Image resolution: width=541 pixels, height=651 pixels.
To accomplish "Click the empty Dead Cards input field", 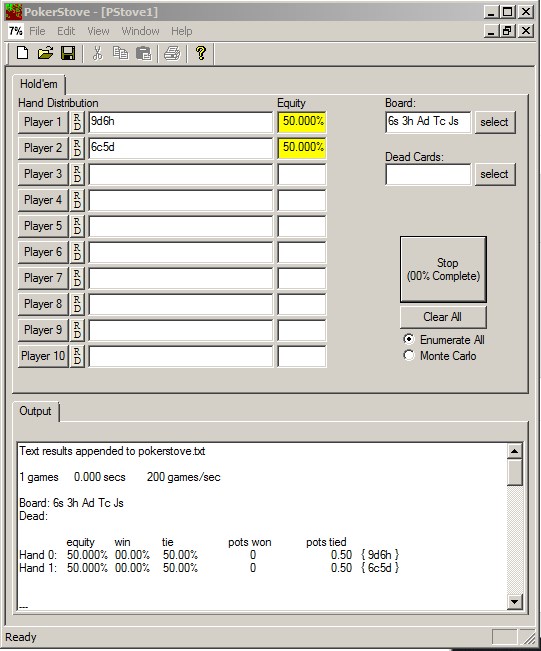I will 428,174.
